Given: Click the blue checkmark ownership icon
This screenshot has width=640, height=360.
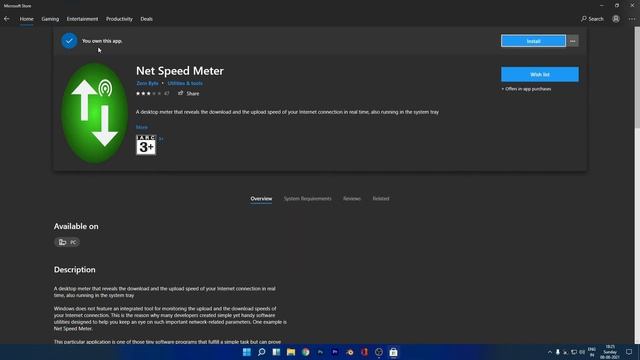Looking at the screenshot, I should point(69,41).
